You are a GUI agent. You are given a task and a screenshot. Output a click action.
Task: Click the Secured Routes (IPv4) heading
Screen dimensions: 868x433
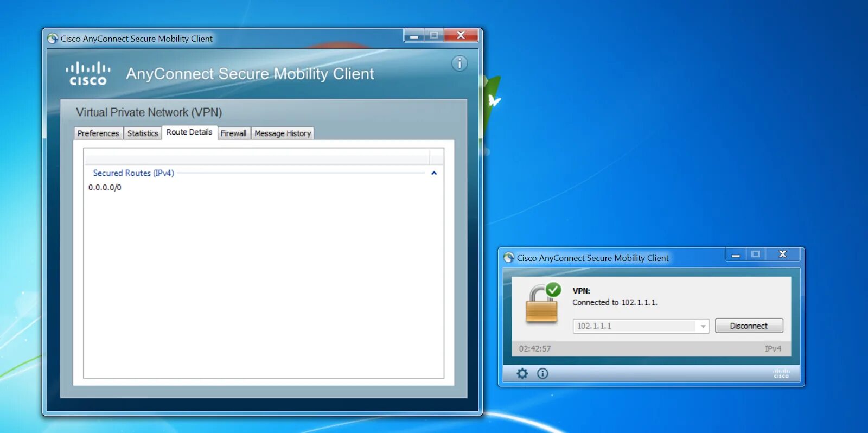point(133,173)
